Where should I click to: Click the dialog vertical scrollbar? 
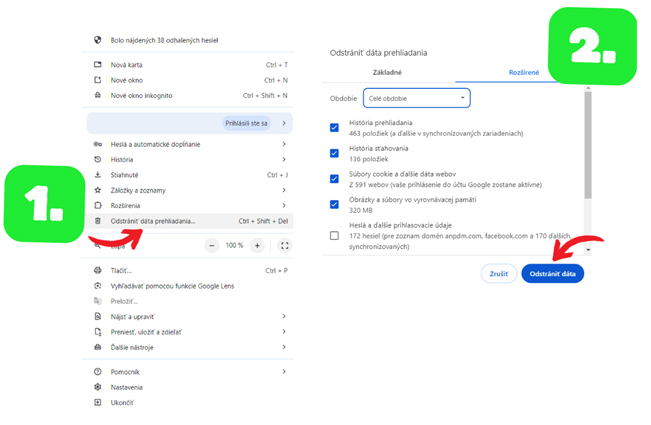[588, 150]
